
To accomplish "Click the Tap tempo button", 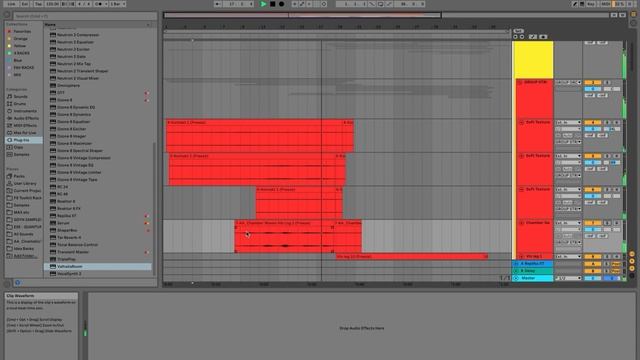I will coord(38,4).
